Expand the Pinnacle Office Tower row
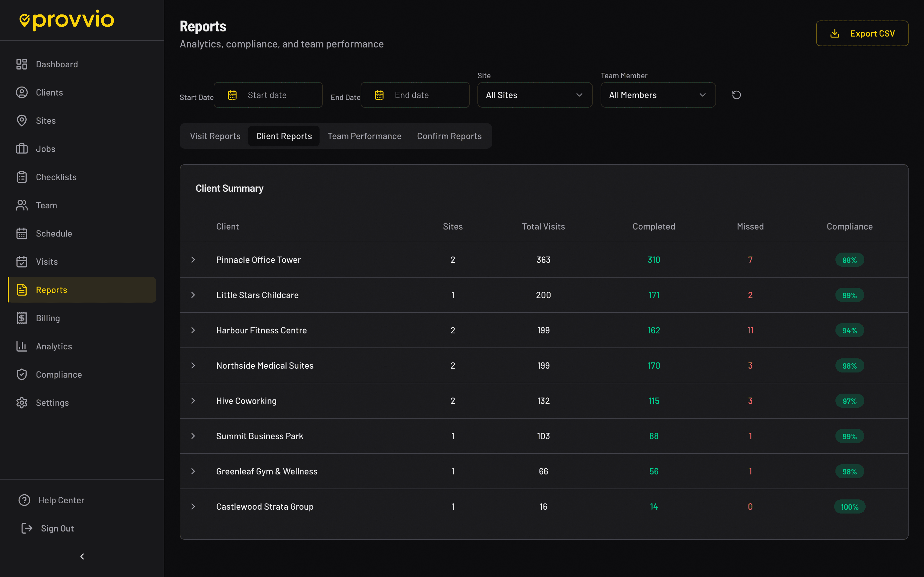 click(x=193, y=260)
